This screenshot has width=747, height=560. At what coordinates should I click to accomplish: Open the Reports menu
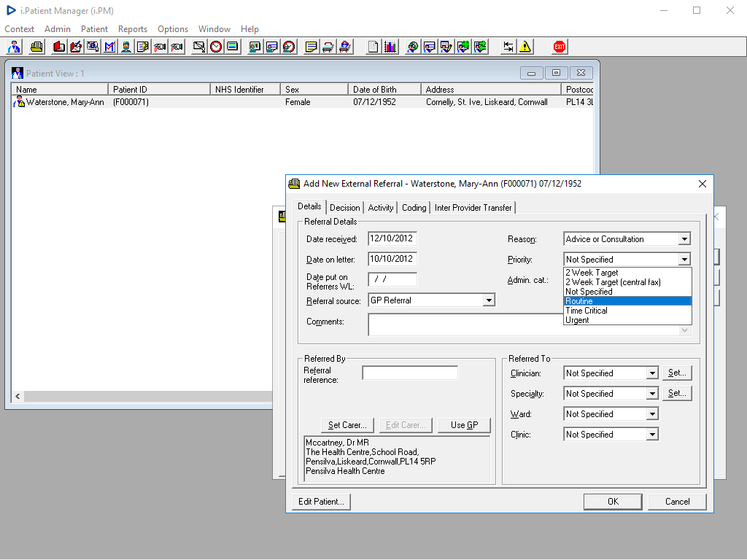point(133,29)
